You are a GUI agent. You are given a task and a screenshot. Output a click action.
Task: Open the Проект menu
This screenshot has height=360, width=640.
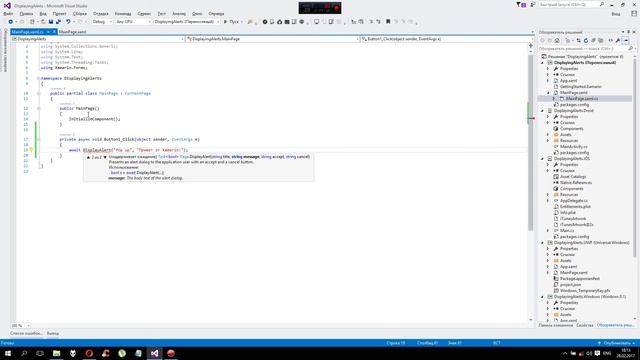(x=59, y=13)
